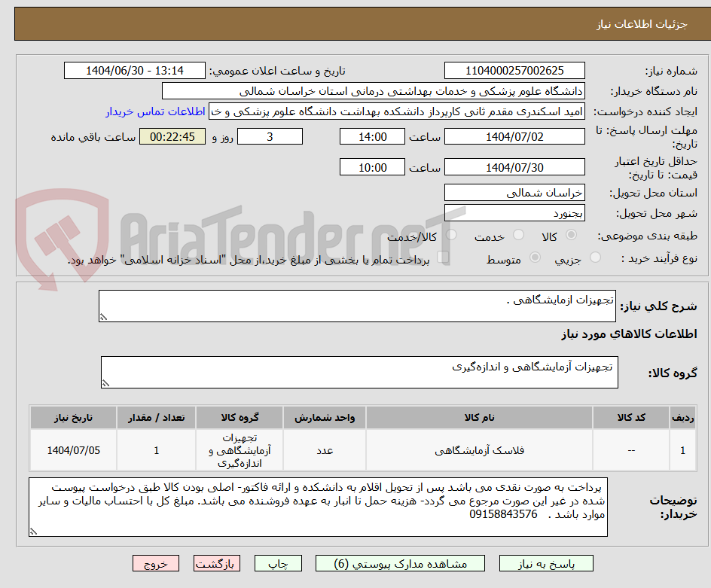
Task: Select the جزیی purchase type radio button
Action: [x=594, y=256]
